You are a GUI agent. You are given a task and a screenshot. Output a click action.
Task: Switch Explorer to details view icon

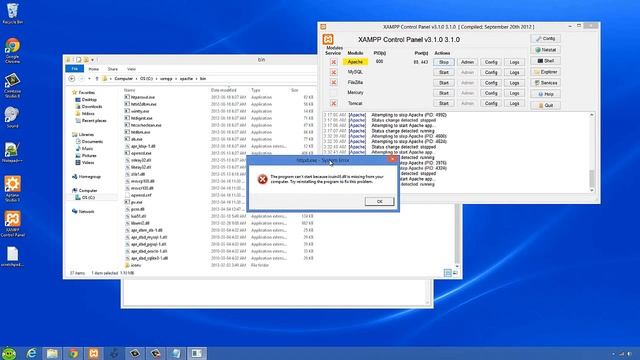[448, 273]
